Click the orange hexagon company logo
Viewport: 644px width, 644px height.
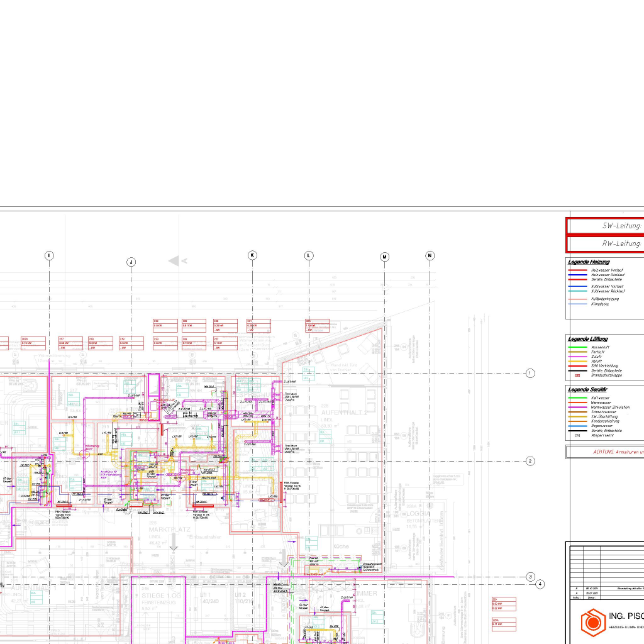click(x=592, y=622)
